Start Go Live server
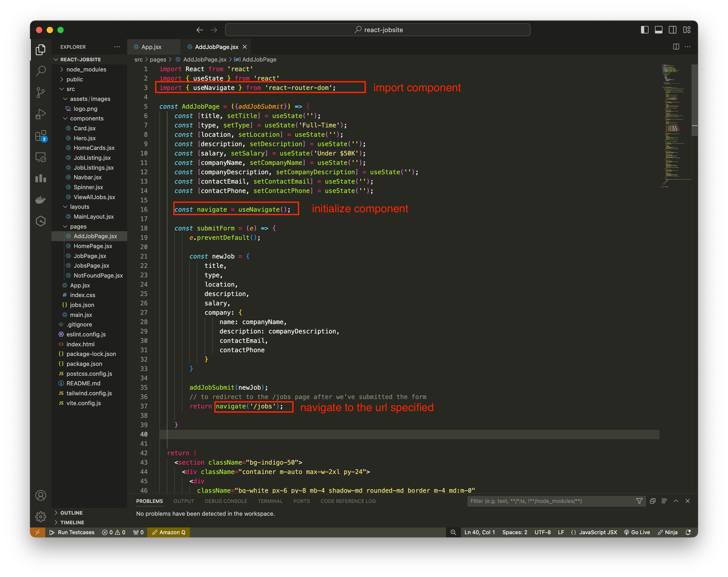 click(x=637, y=532)
